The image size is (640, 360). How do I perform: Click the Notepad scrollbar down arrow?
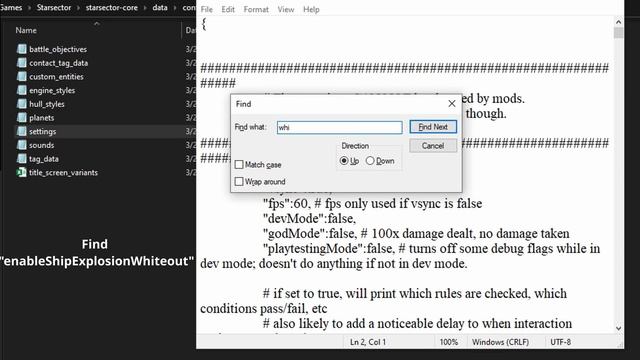pos(618,328)
